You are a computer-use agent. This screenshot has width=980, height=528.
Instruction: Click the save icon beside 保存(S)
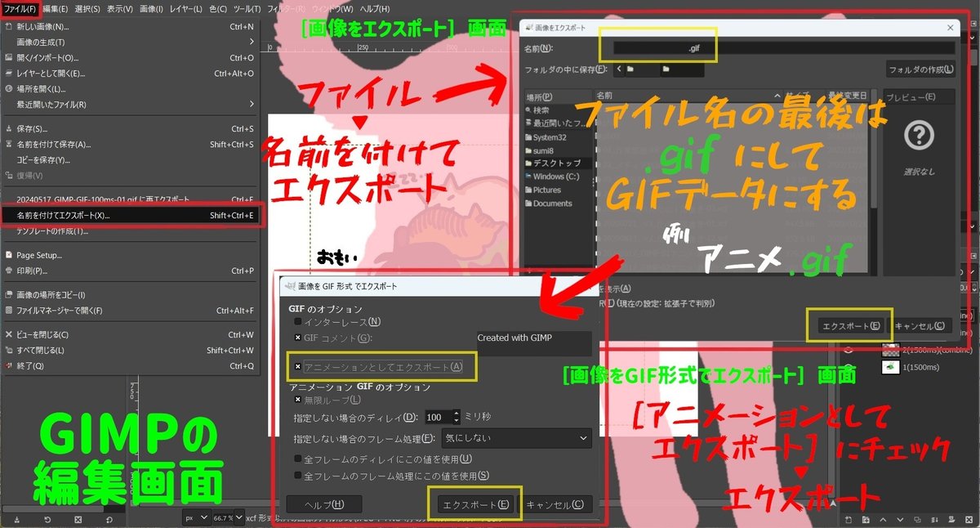pyautogui.click(x=8, y=128)
